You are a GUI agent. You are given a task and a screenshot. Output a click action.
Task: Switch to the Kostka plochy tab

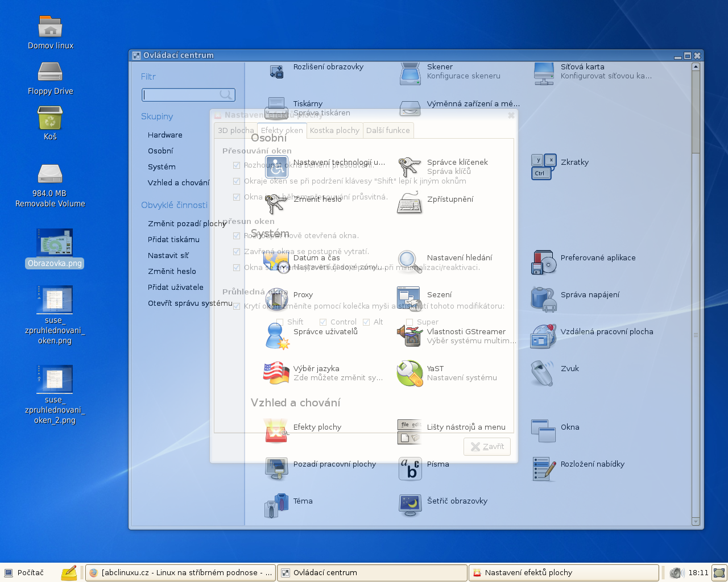click(334, 131)
